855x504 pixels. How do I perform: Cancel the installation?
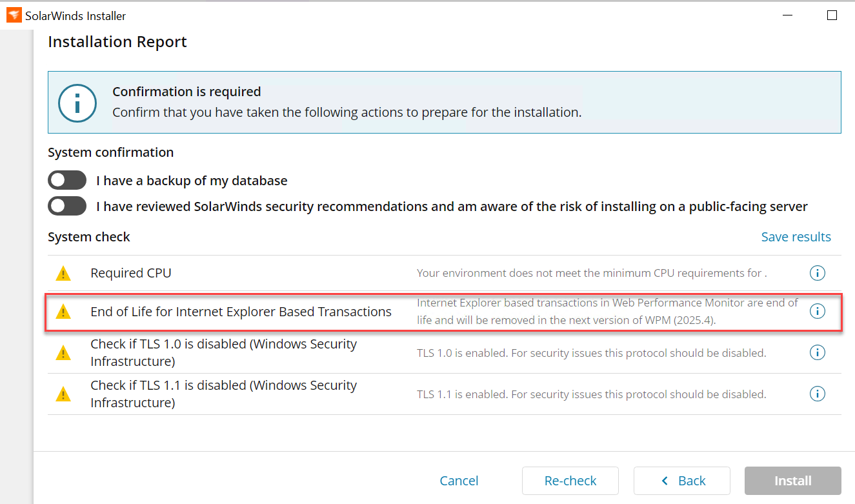pos(459,481)
